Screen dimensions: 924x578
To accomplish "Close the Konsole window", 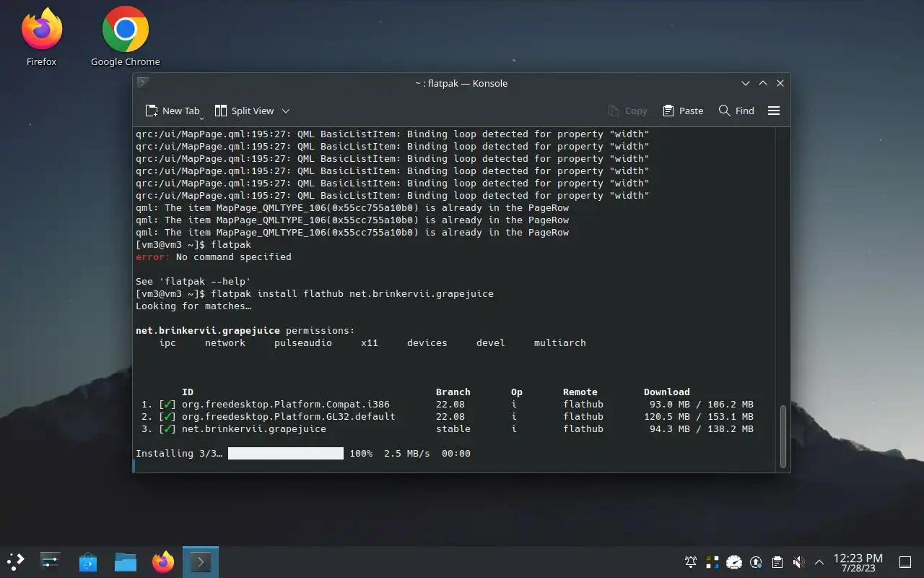I will [x=780, y=83].
